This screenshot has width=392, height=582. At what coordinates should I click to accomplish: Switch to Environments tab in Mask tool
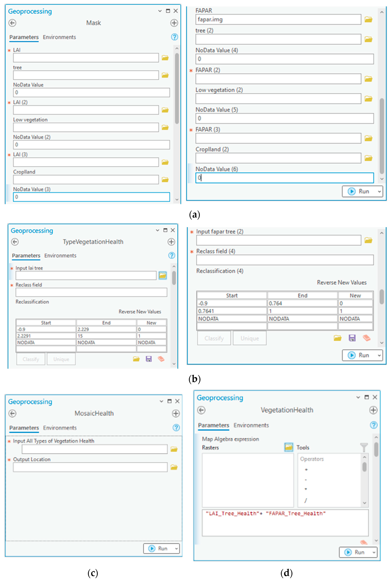(59, 37)
